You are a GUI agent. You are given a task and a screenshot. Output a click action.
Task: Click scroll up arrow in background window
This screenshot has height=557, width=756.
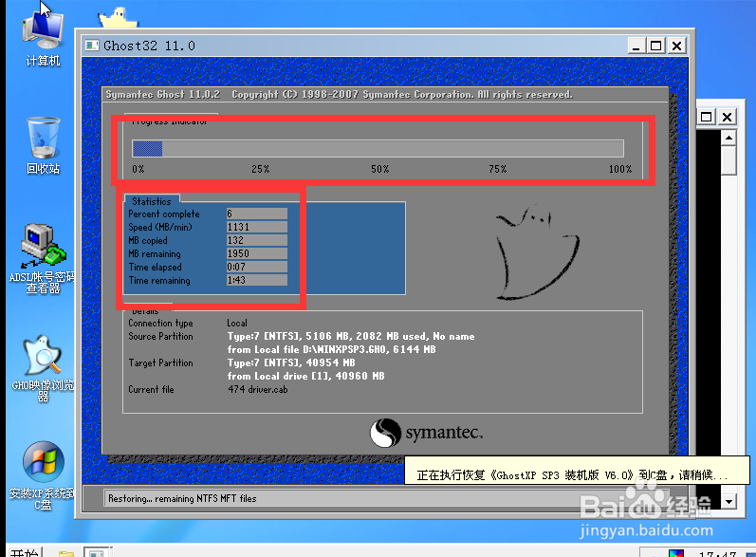click(728, 138)
